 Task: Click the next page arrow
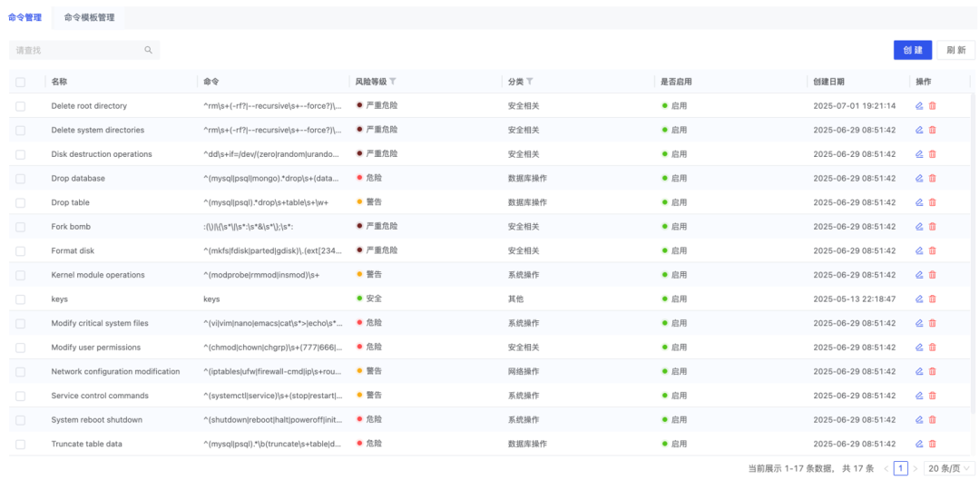(915, 468)
